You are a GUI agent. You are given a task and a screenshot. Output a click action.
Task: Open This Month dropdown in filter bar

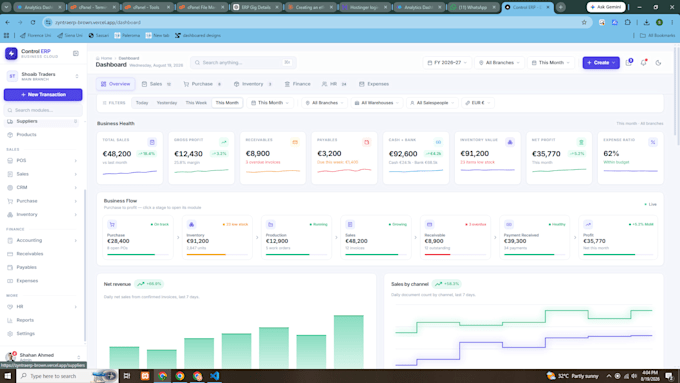point(270,103)
